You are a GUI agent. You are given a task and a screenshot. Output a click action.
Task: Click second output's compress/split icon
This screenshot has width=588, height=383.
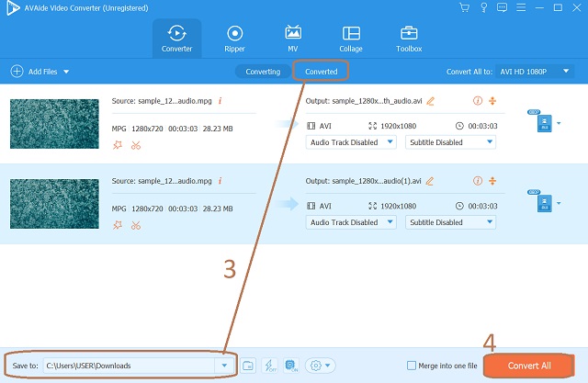pos(492,181)
